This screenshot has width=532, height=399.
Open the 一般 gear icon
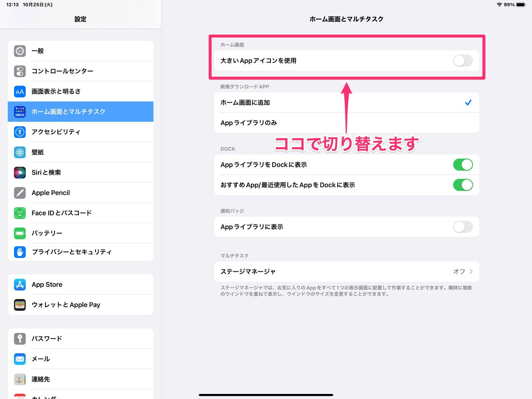click(20, 51)
